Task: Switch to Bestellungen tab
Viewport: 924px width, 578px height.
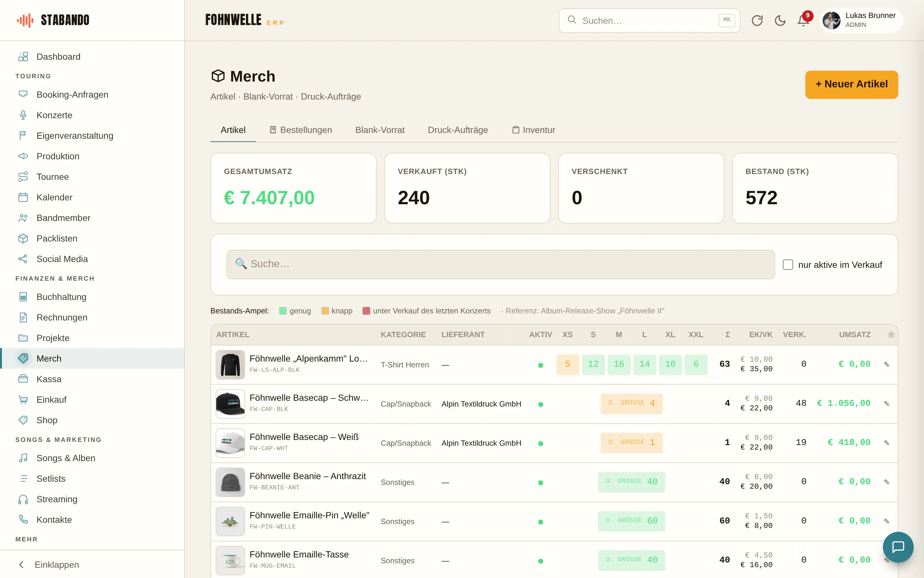Action: click(301, 130)
